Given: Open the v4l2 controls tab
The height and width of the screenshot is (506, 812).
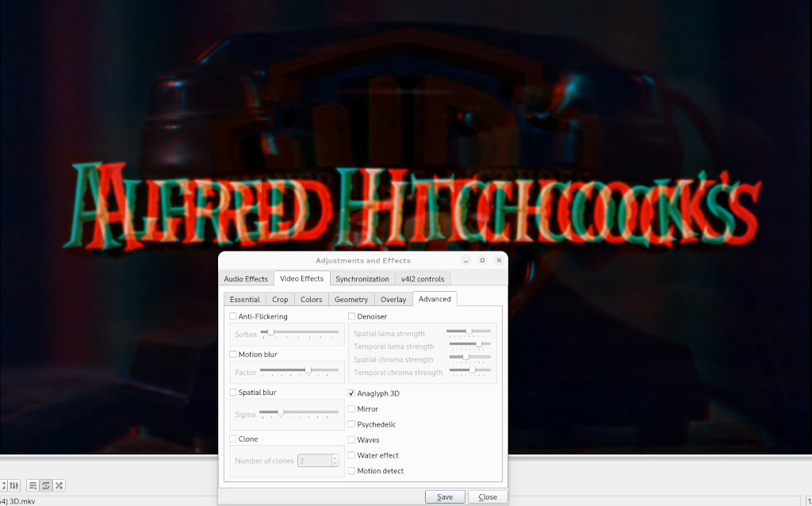Looking at the screenshot, I should tap(423, 278).
